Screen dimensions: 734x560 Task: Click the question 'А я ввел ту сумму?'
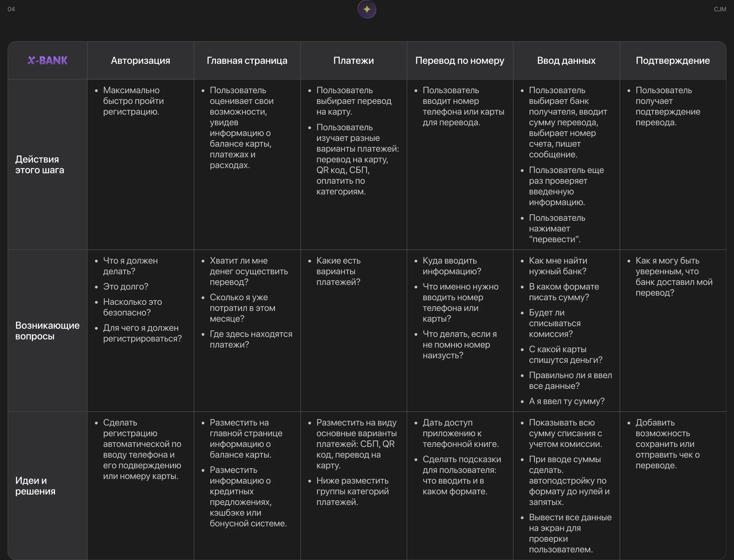tap(567, 401)
